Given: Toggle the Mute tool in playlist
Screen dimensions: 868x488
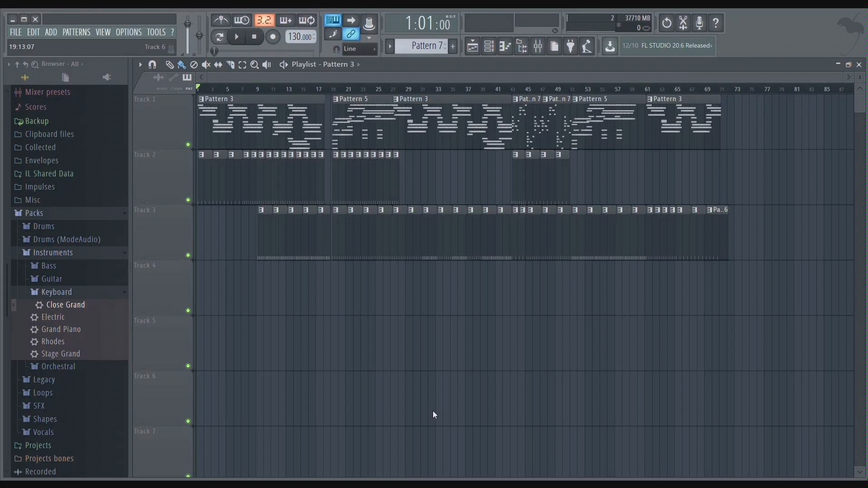Looking at the screenshot, I should click(x=206, y=65).
